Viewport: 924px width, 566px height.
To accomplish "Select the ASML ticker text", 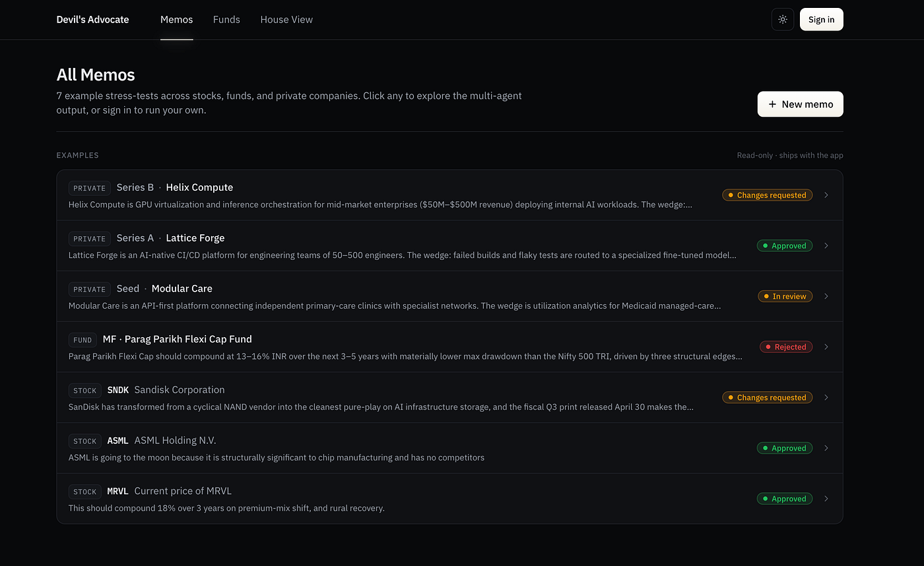I will [x=118, y=441].
